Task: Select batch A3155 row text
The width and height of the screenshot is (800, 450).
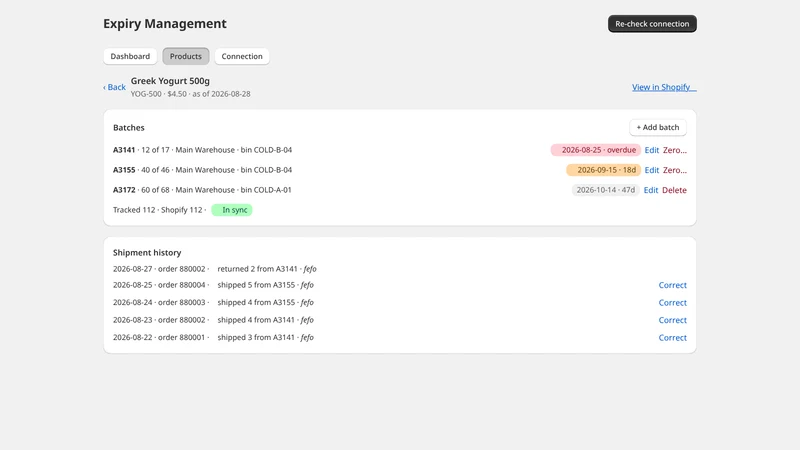Action: tap(203, 170)
